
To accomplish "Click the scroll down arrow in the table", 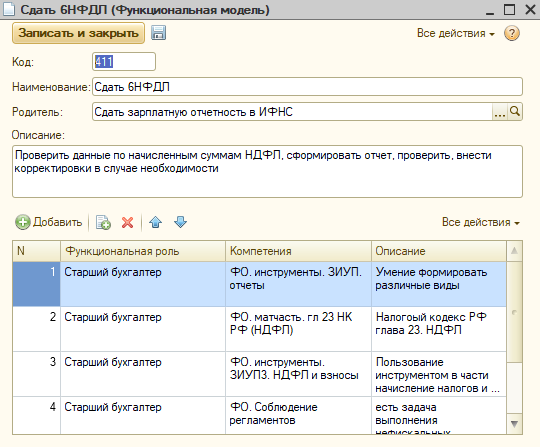I will click(514, 424).
